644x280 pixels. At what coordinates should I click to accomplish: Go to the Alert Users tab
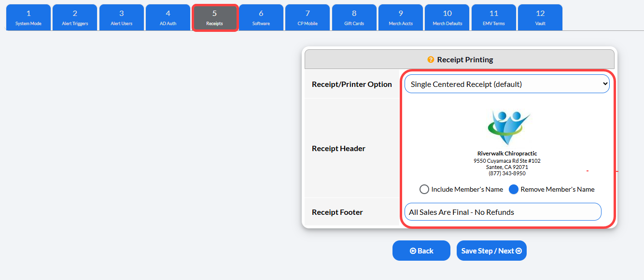click(121, 17)
